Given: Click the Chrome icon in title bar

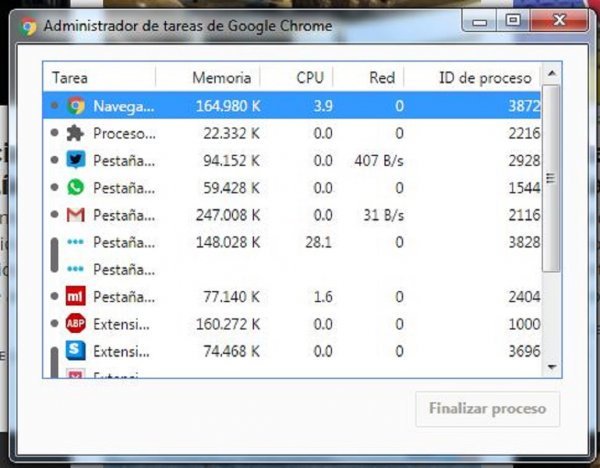Looking at the screenshot, I should coord(29,25).
